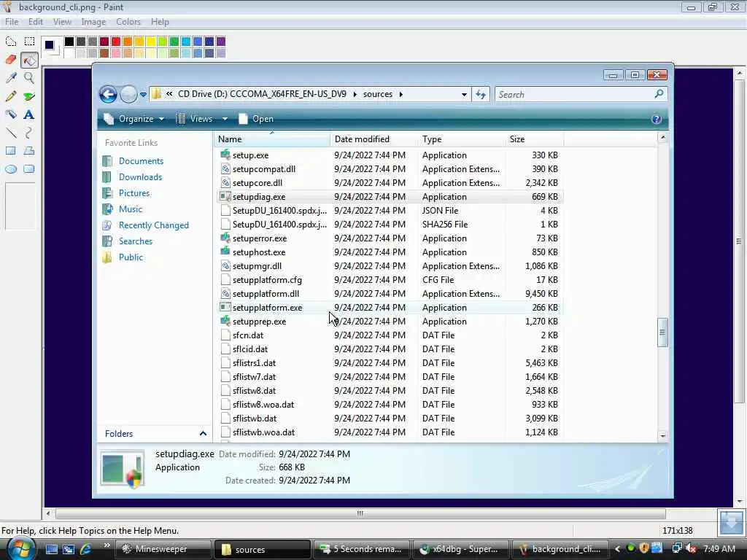Select the Rectangle shape tool
Screen dimensions: 747x560
[x=11, y=151]
